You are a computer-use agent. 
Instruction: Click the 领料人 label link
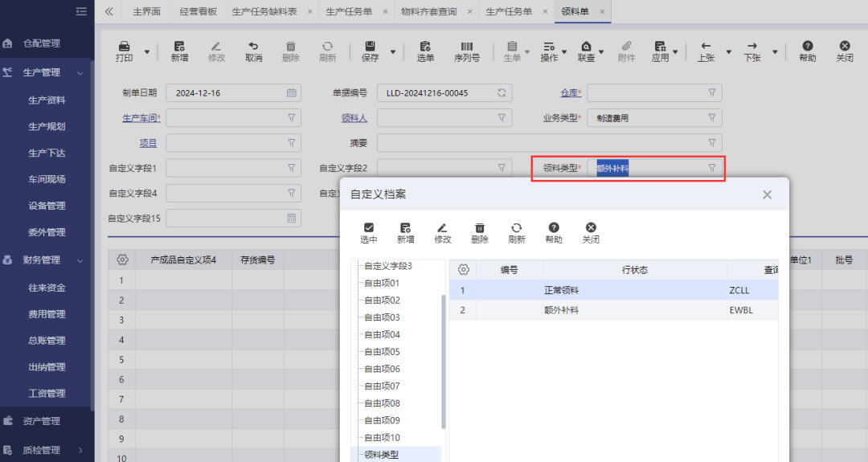click(354, 118)
